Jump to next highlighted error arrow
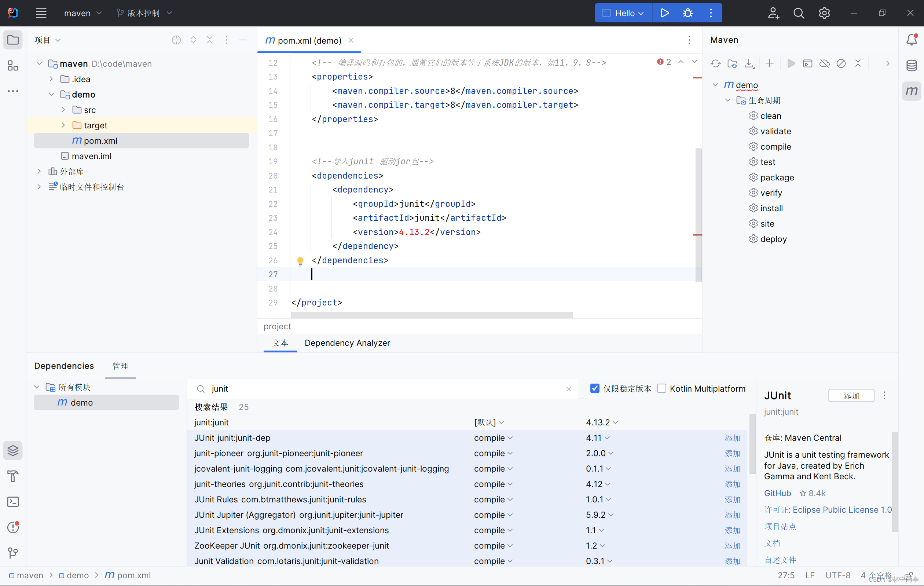 pos(694,62)
